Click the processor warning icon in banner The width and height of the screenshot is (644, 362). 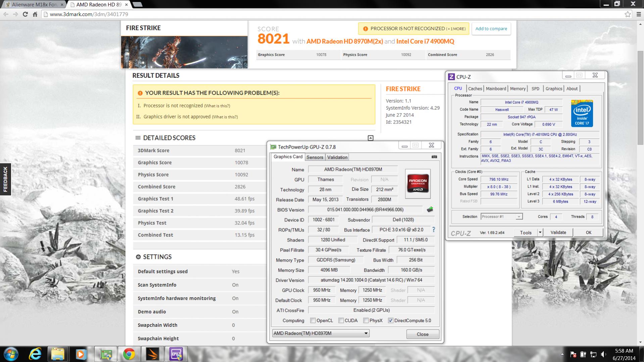click(365, 29)
